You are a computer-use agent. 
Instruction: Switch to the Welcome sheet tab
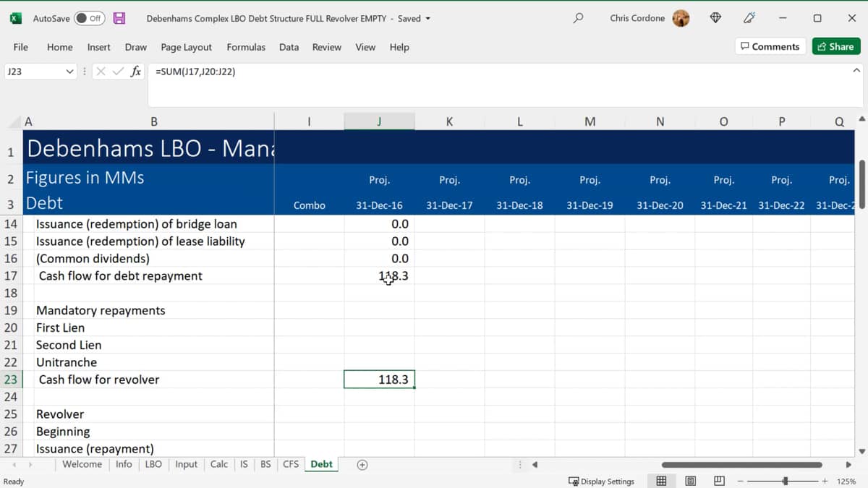coord(82,464)
